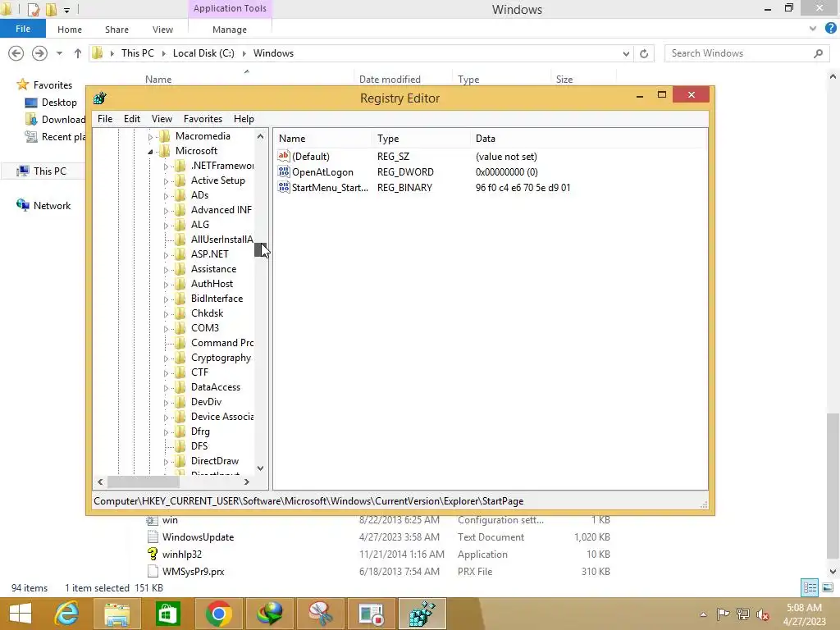The height and width of the screenshot is (630, 840).
Task: Click the OpenAtLogon DWORD value icon
Action: pos(283,171)
